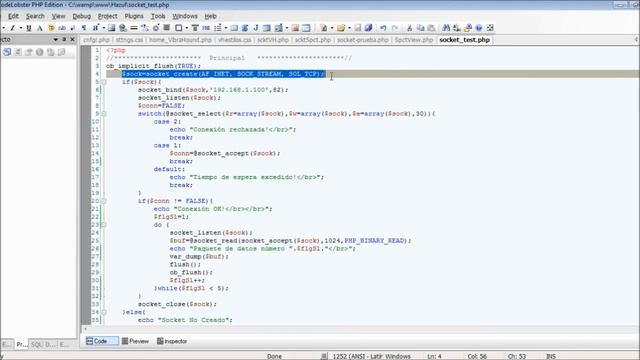Screen dimensions: 640x360
Task: Undo the last edit
Action: click(x=383, y=28)
